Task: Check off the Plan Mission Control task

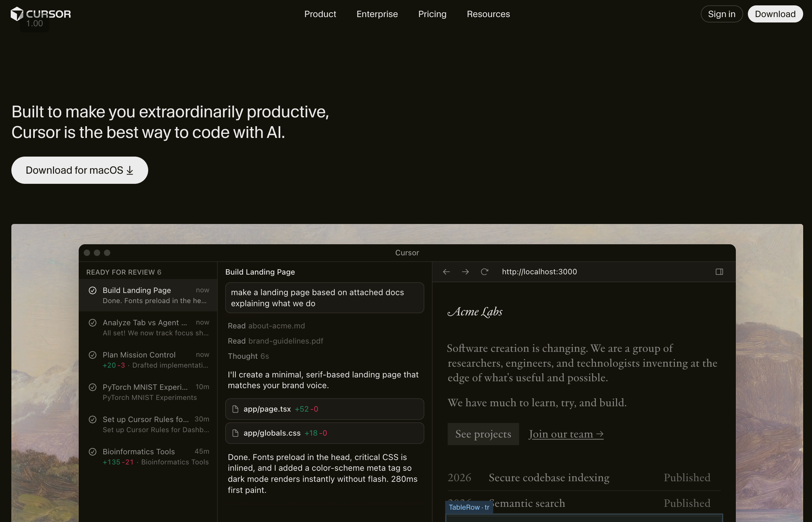Action: [93, 355]
